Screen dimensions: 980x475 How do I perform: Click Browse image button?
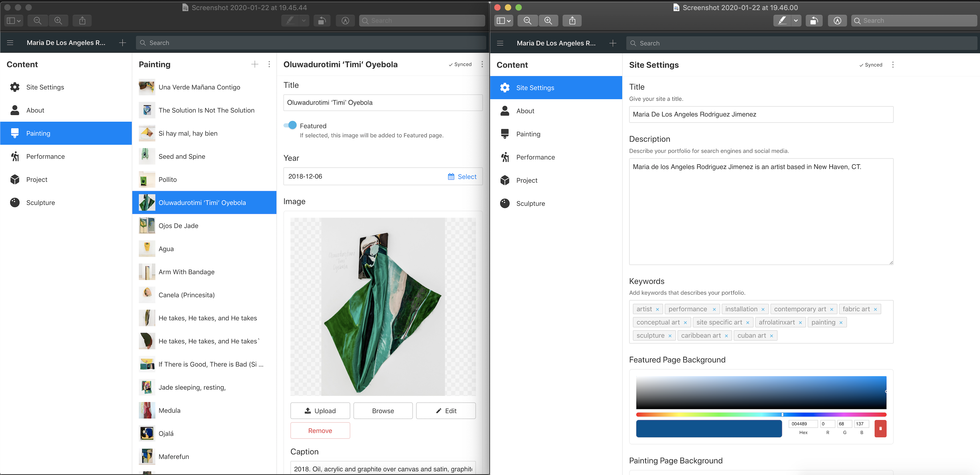(383, 411)
